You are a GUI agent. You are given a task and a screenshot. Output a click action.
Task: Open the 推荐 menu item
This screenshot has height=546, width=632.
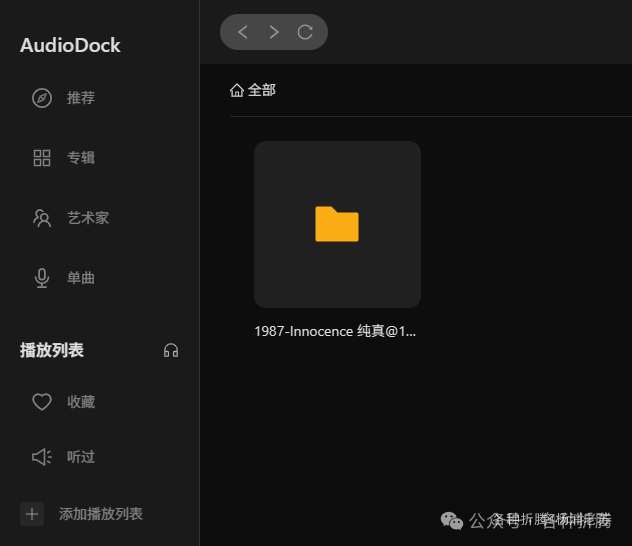(x=81, y=98)
